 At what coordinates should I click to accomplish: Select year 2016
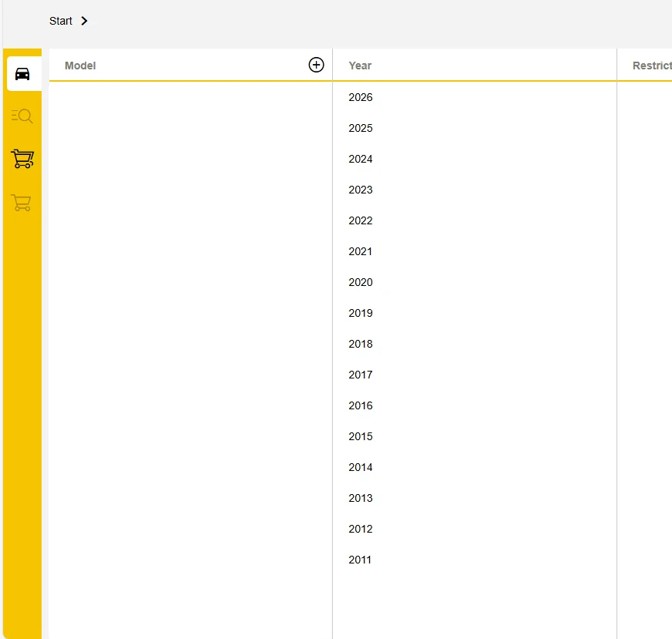point(361,406)
